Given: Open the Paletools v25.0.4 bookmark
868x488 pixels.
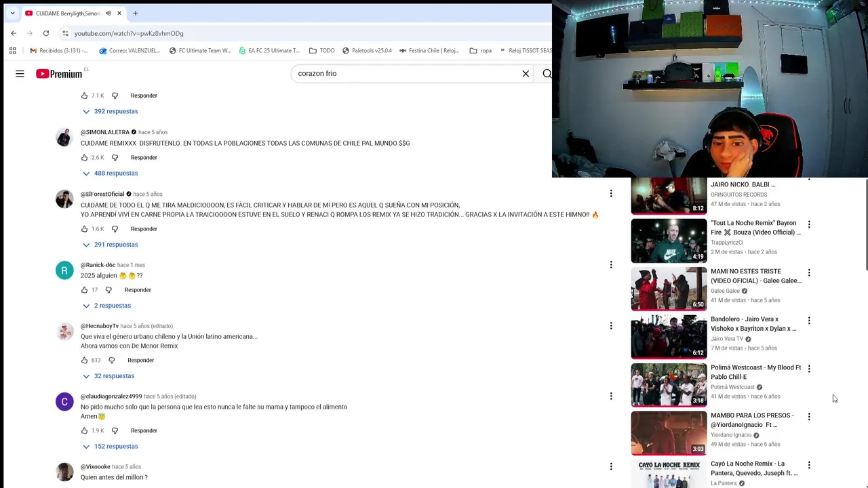Looking at the screenshot, I should [x=367, y=50].
